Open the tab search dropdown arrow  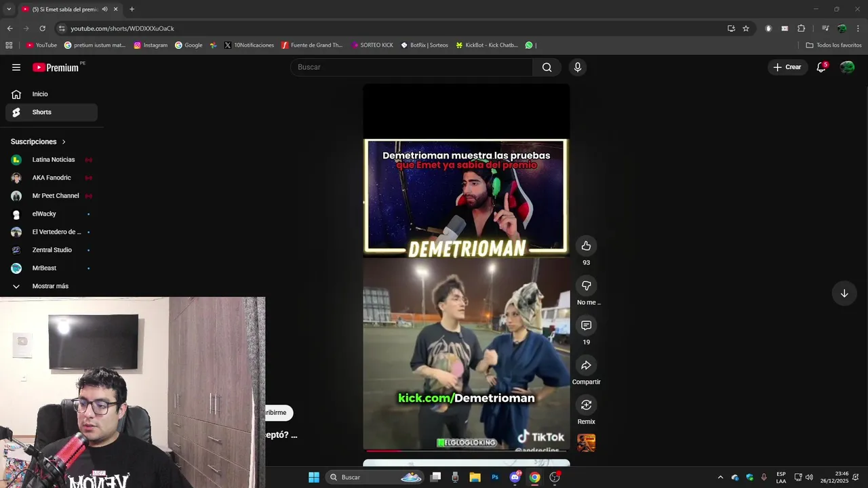(x=9, y=9)
